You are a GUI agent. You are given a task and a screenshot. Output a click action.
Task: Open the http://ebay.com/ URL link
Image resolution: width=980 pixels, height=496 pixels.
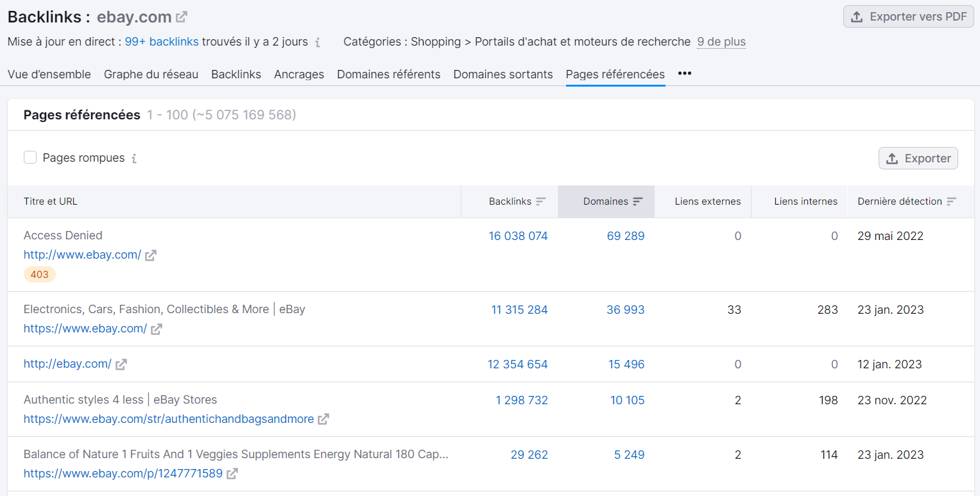[67, 364]
